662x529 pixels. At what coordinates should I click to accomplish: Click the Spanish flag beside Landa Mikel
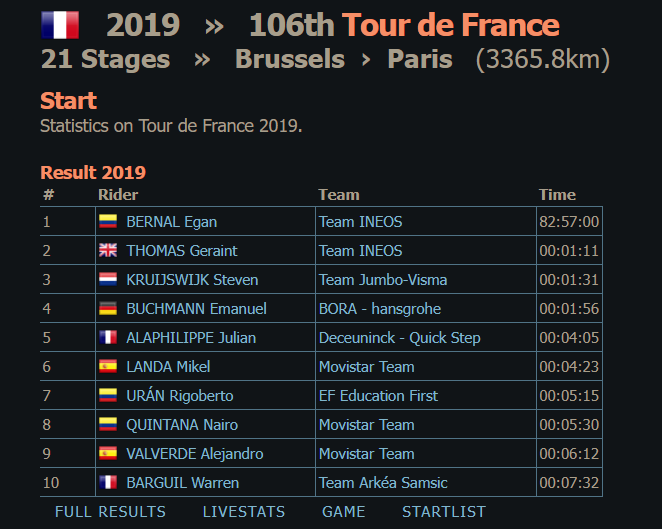click(x=108, y=367)
